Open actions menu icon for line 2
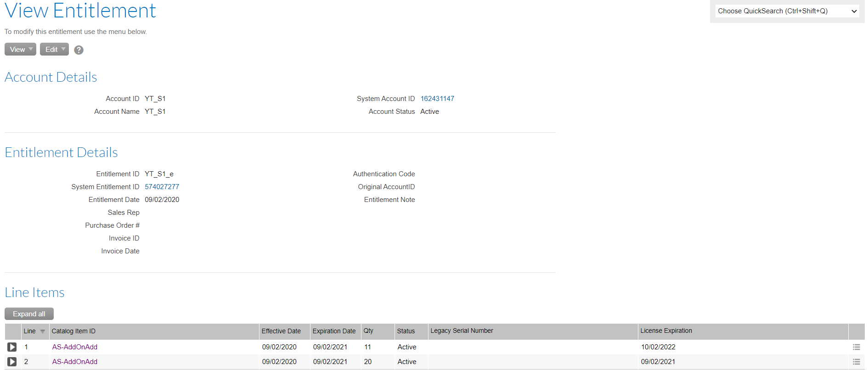This screenshot has width=868, height=370. pyautogui.click(x=856, y=362)
